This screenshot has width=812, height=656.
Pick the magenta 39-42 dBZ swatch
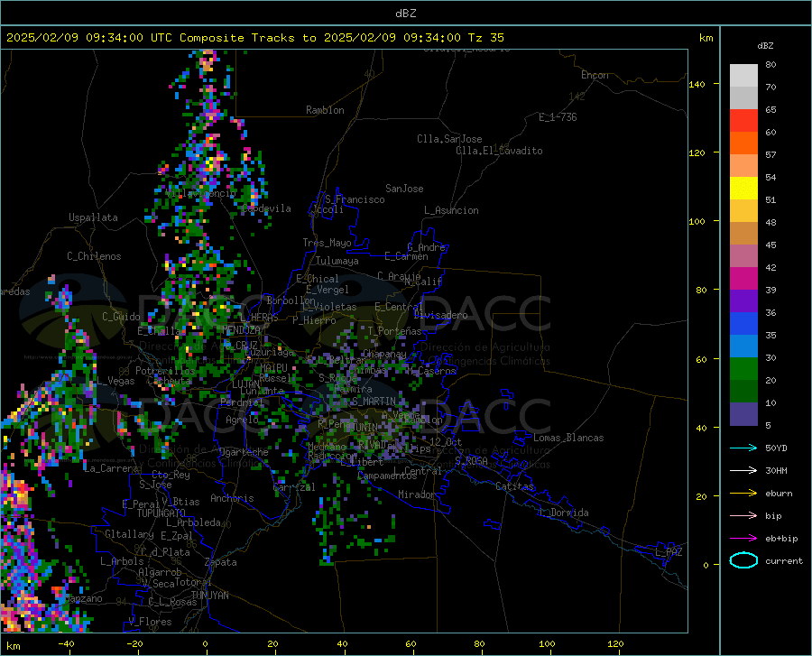coord(743,279)
